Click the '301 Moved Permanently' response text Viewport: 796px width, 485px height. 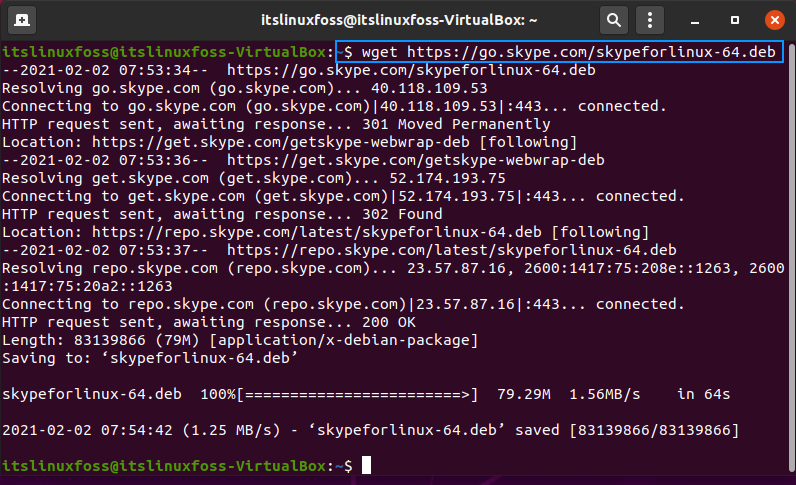click(x=456, y=124)
